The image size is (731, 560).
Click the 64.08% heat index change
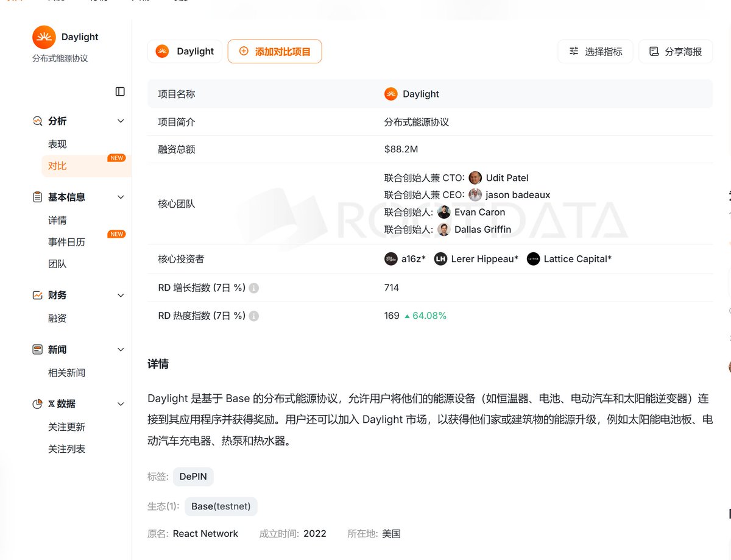(429, 316)
